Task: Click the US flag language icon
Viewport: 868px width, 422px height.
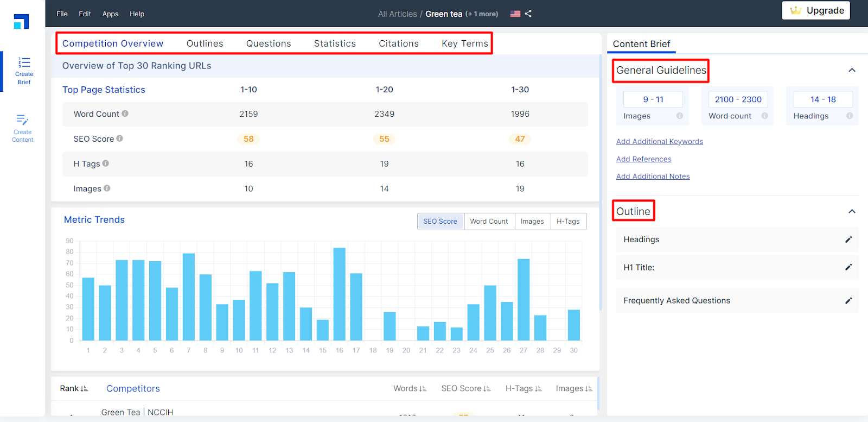Action: tap(515, 14)
